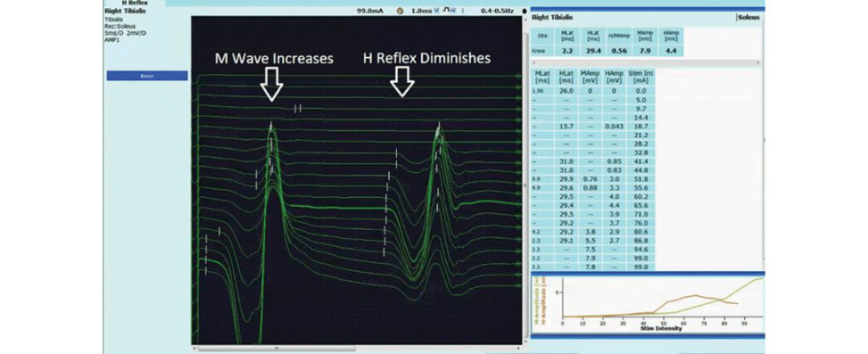Select the 99.0mA stimulus intensity readout

371,11
